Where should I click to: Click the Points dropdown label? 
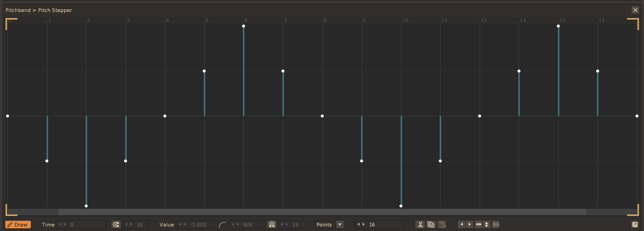click(x=324, y=224)
